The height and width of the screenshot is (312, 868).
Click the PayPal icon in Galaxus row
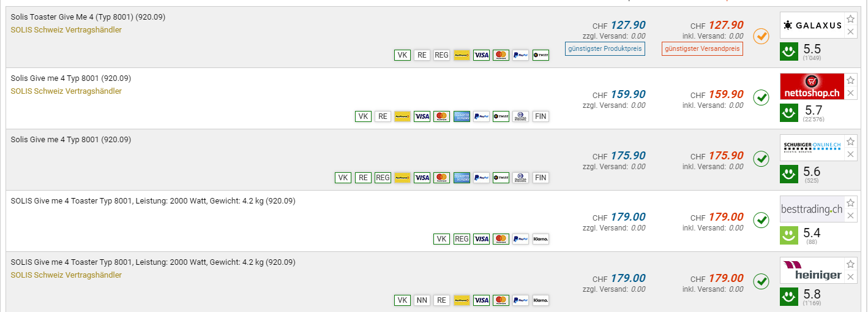[520, 55]
